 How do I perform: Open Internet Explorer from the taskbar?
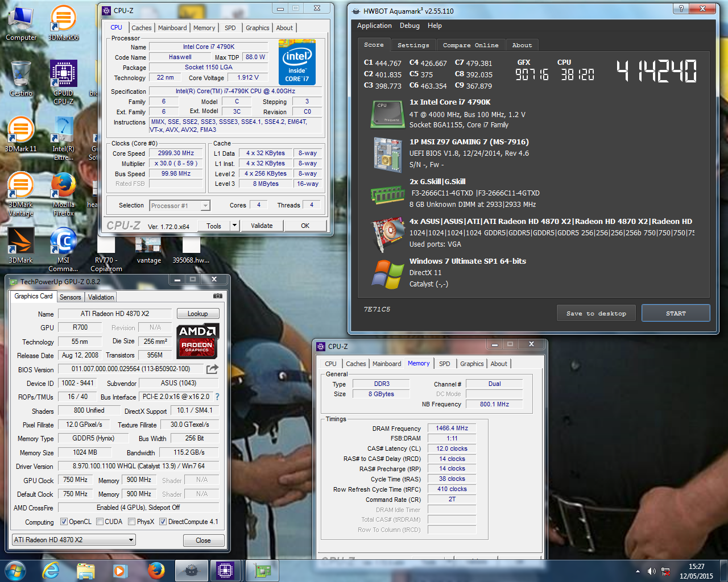51,571
